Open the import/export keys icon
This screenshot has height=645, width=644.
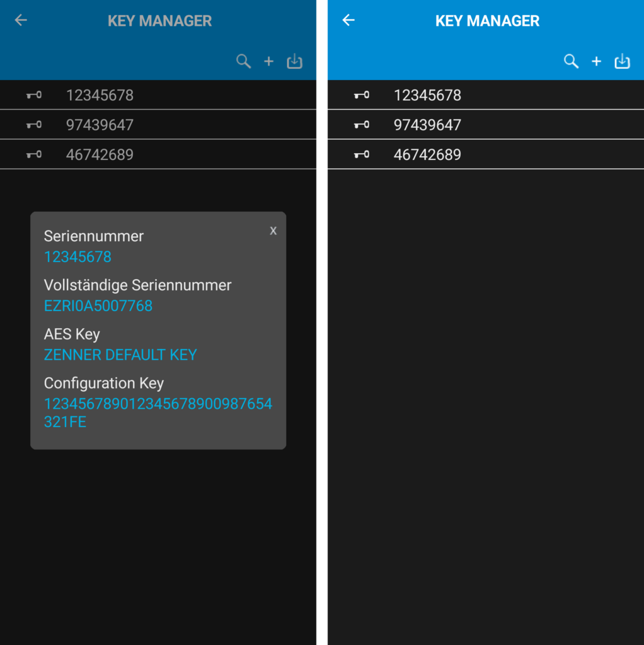(294, 61)
